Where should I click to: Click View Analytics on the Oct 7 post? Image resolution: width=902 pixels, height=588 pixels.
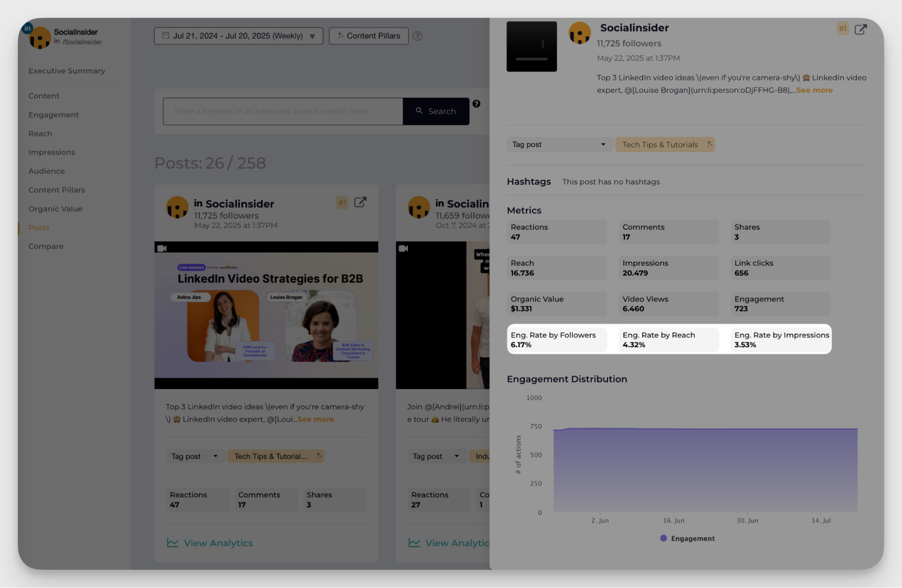click(449, 543)
